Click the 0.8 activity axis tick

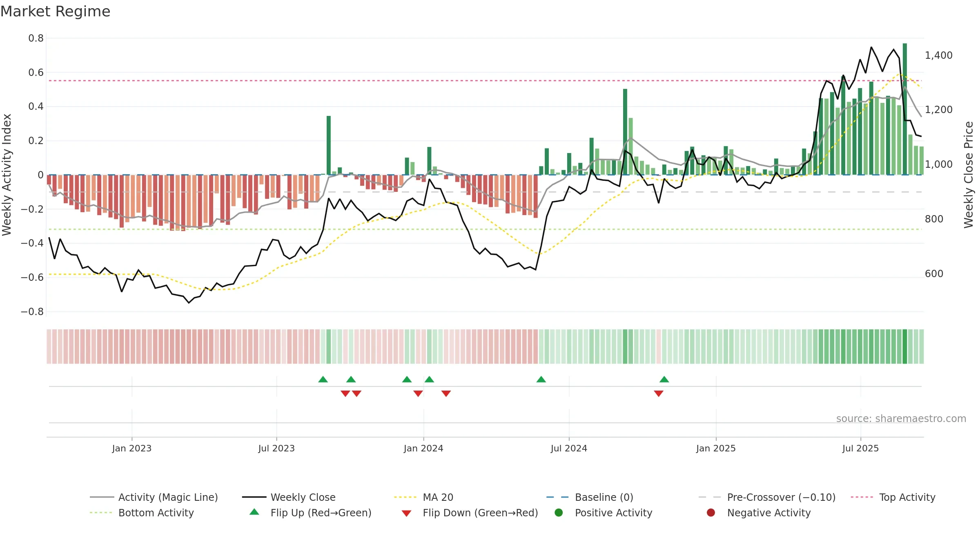click(x=36, y=38)
